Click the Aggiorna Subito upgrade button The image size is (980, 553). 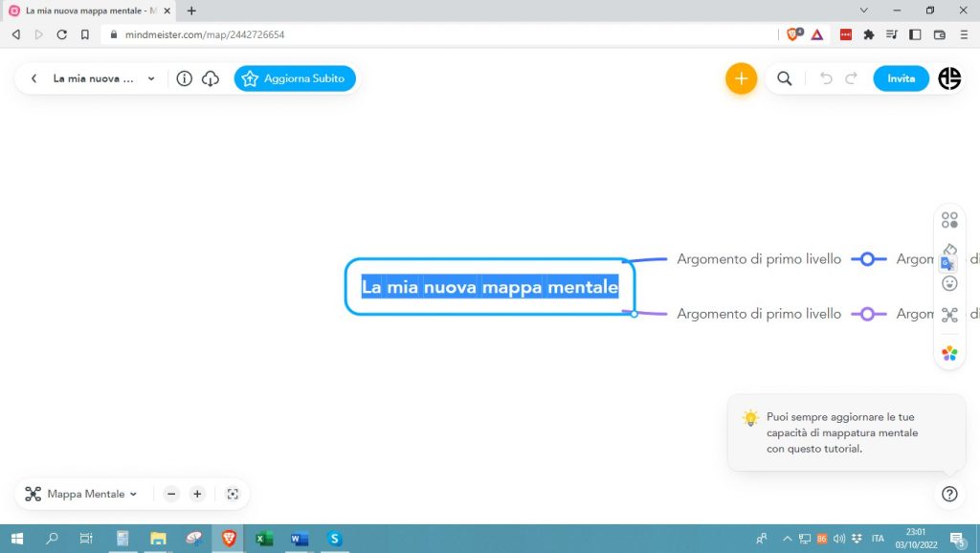point(295,78)
